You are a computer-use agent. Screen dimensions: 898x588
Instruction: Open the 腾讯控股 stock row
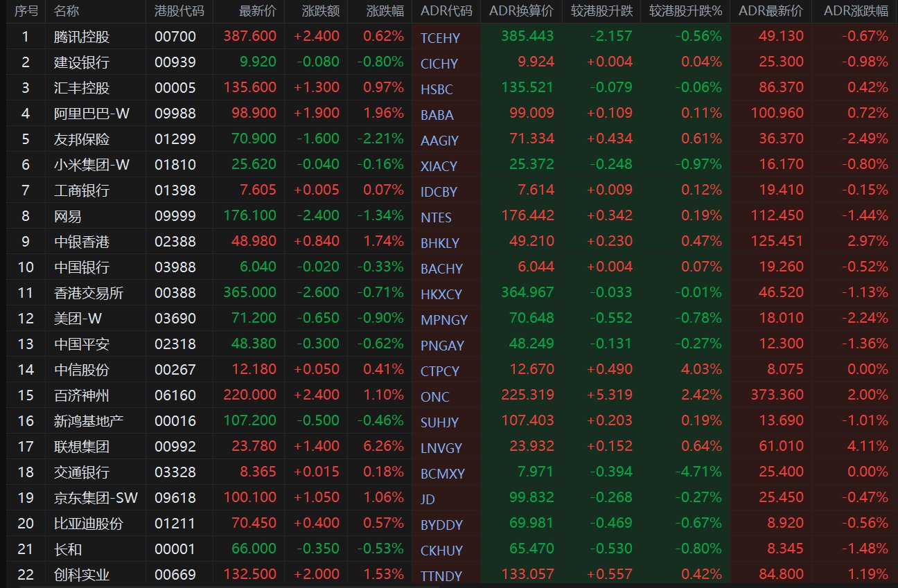coord(449,37)
